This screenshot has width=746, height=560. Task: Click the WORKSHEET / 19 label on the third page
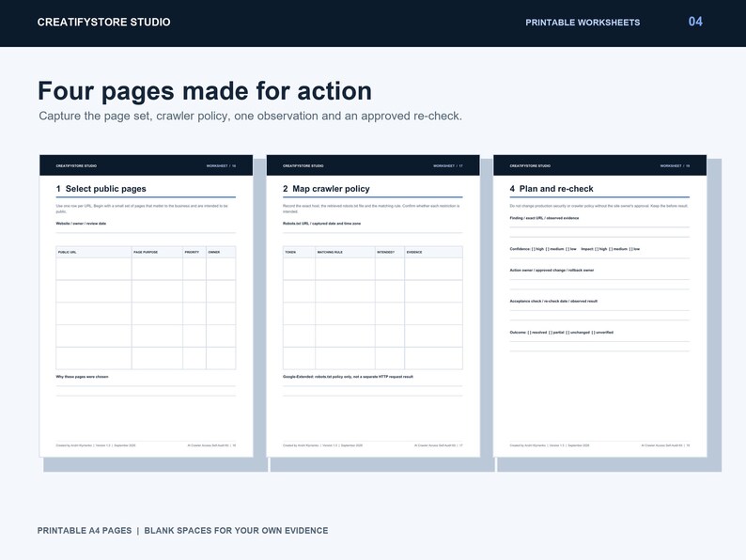click(676, 166)
